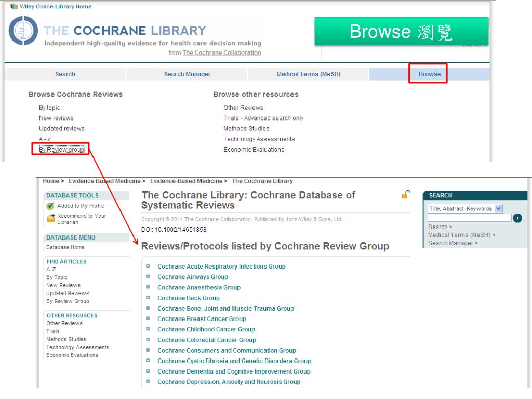This screenshot has width=532, height=399.
Task: Click the green checkmark Added to My Profile icon
Action: [50, 206]
